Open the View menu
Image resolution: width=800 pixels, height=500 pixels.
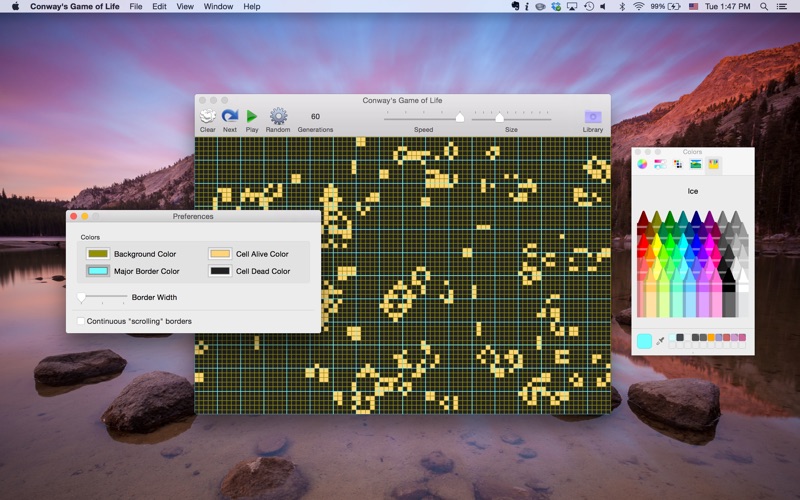click(185, 6)
